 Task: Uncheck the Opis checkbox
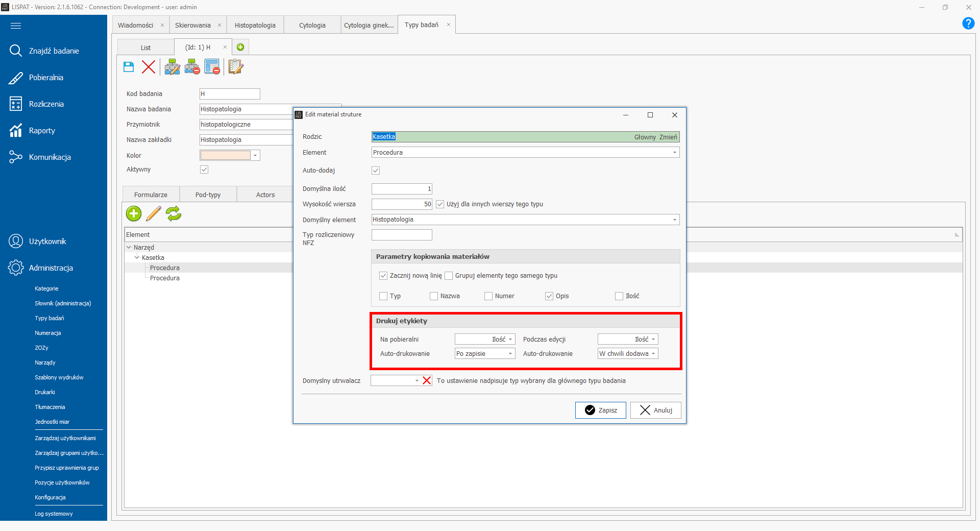(x=549, y=296)
